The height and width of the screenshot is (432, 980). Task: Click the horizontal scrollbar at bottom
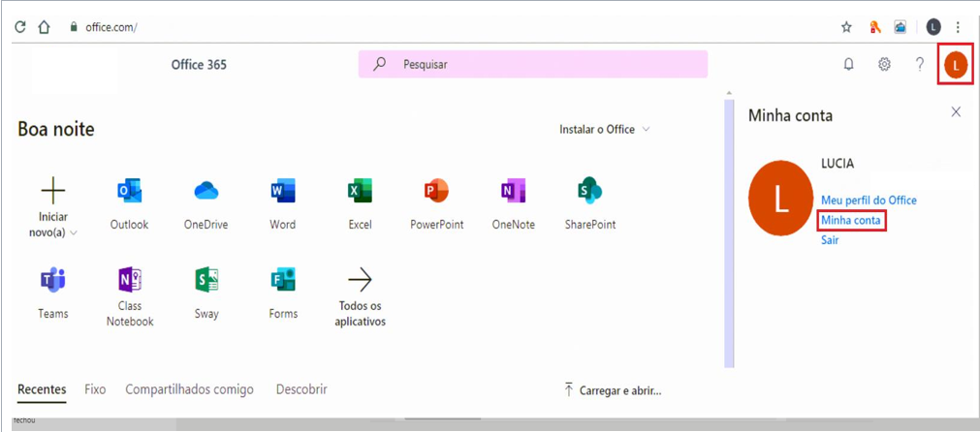[x=443, y=418]
